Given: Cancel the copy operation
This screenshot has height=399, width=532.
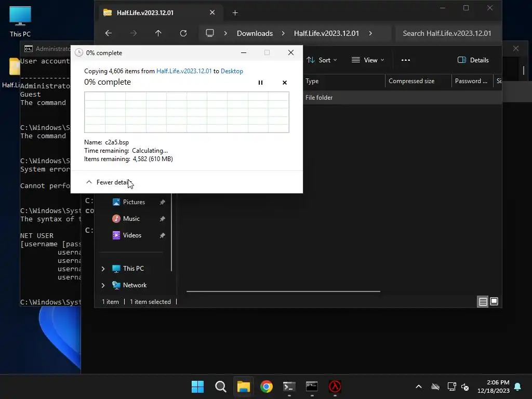Looking at the screenshot, I should [x=285, y=83].
